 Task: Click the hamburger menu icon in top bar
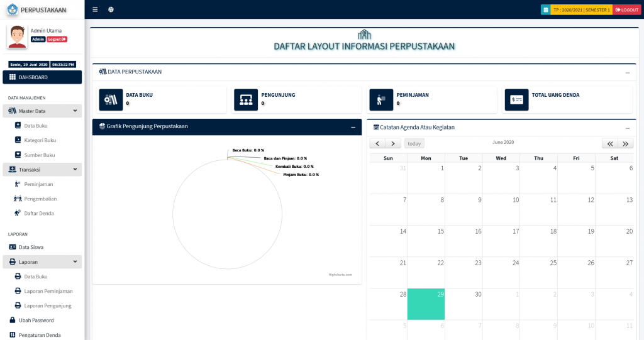click(95, 9)
